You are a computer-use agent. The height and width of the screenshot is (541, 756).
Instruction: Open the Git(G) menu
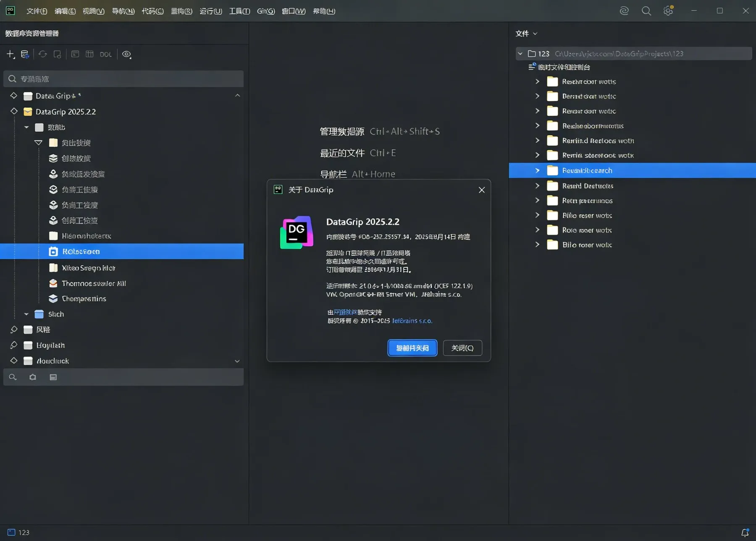265,11
